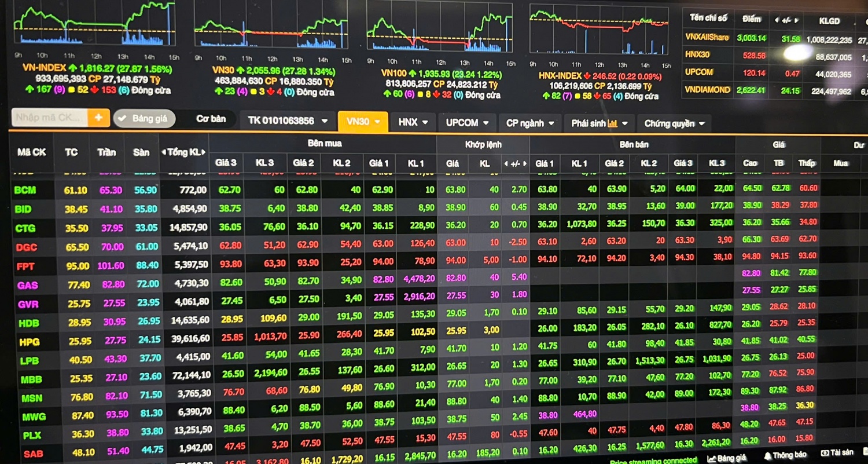This screenshot has width=868, height=464.
Task: Expand the Chứng quyền dropdown
Action: [x=674, y=123]
